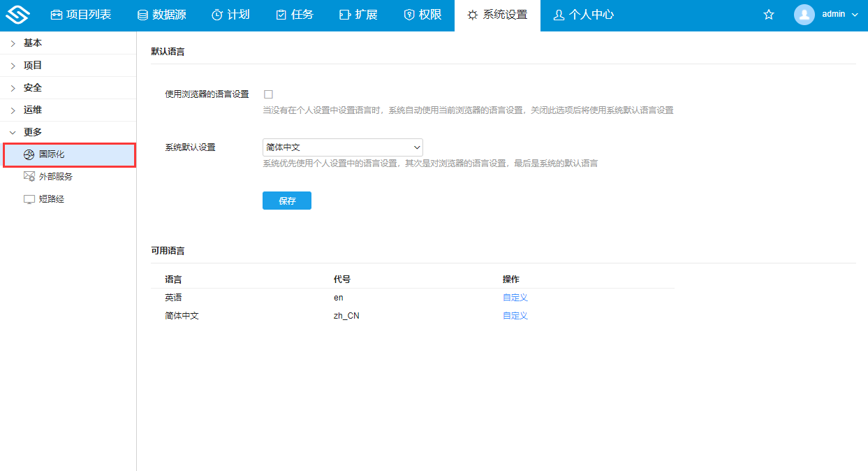Enable 使用浏览器的语言设置 checkbox

pos(268,92)
